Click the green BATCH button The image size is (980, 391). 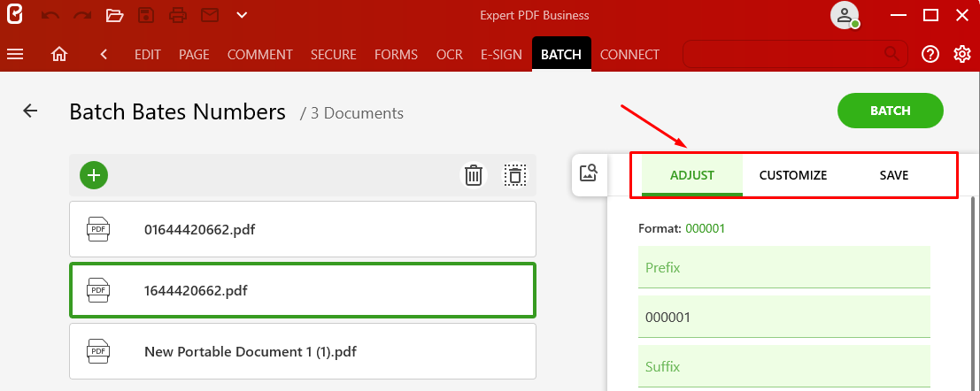(890, 111)
